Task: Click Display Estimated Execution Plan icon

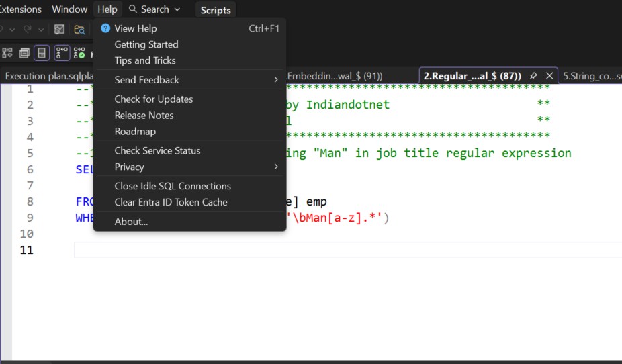Action: pos(7,53)
